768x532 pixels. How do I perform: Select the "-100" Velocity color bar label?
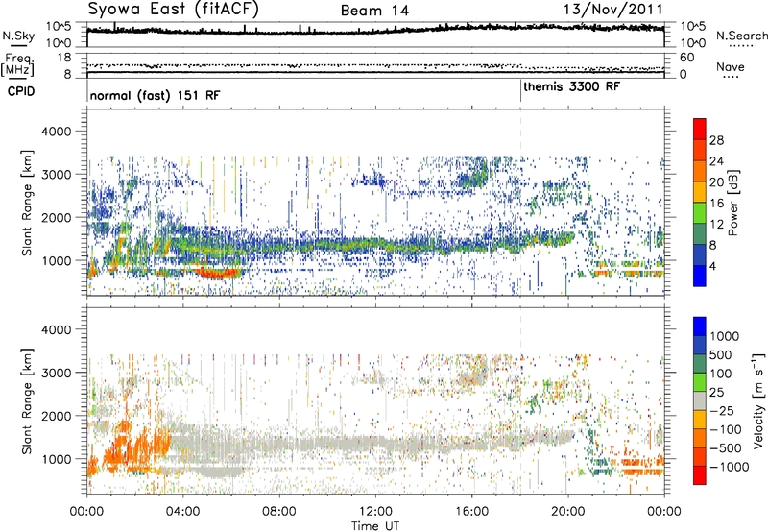726,429
